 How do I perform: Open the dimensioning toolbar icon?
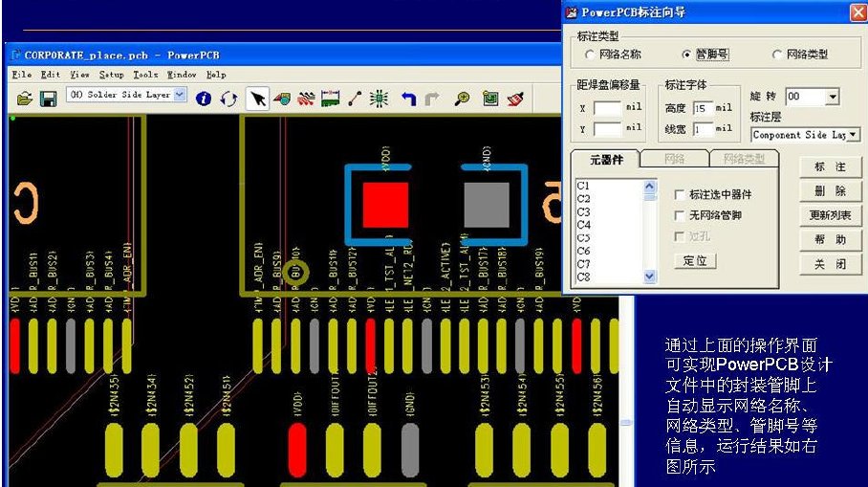(x=331, y=99)
